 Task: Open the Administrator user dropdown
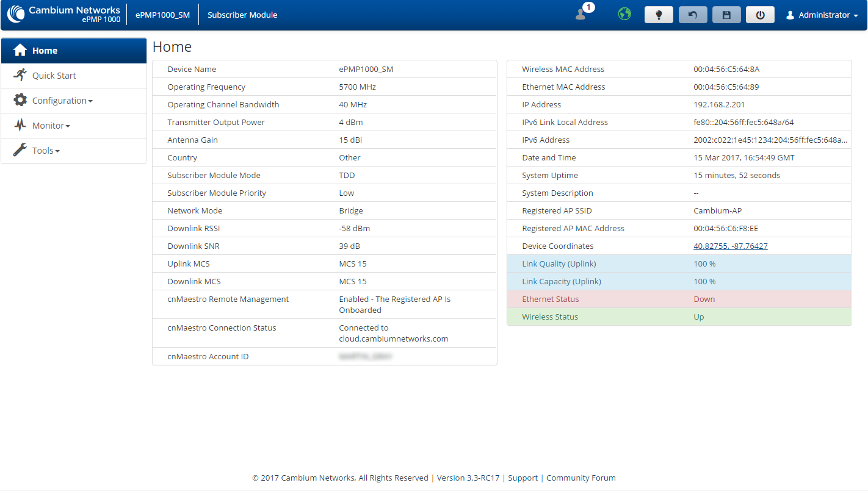[822, 15]
